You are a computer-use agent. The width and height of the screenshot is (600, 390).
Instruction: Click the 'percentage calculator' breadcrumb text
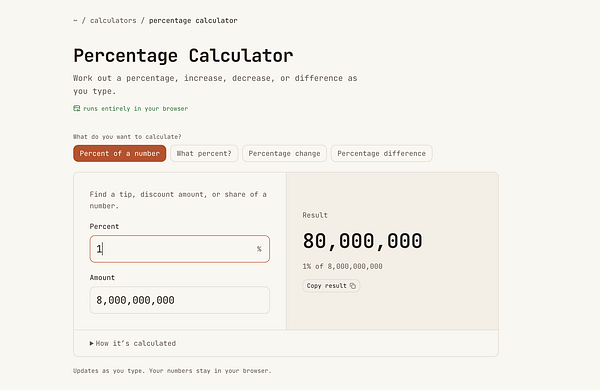193,21
